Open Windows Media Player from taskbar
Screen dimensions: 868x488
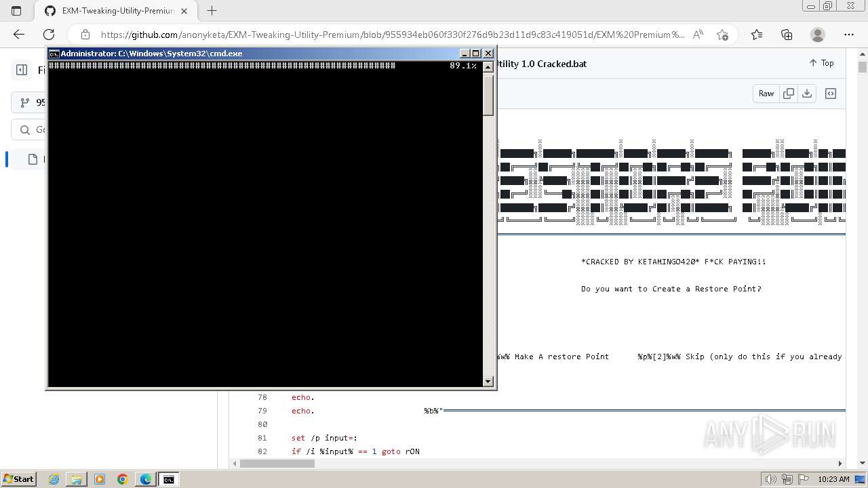click(x=100, y=479)
